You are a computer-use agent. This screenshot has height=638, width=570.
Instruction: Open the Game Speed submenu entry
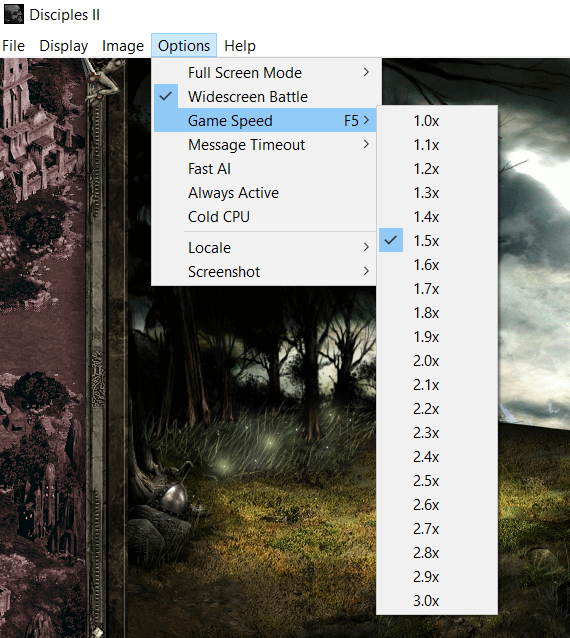click(x=264, y=120)
